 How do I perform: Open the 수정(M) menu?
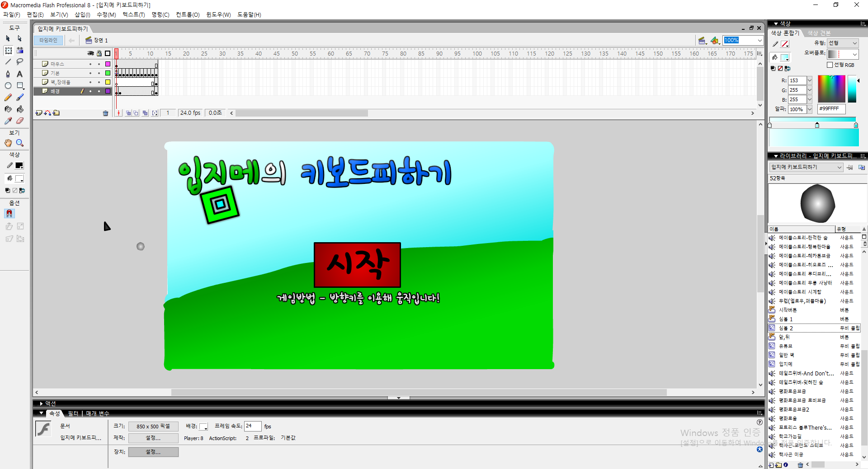[x=106, y=14]
